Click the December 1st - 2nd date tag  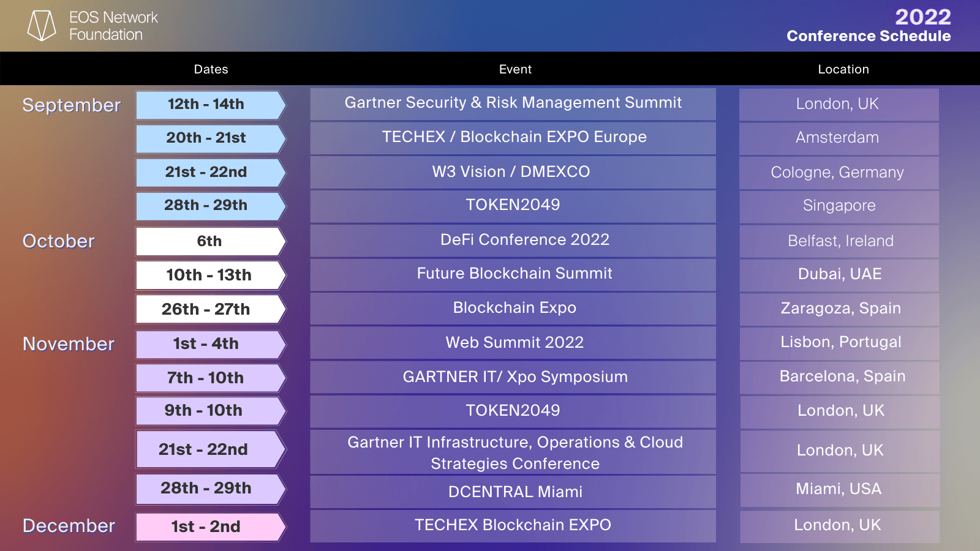pos(209,527)
